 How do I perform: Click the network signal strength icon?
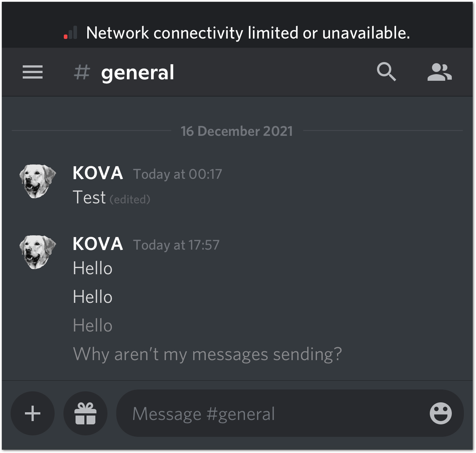(x=70, y=33)
